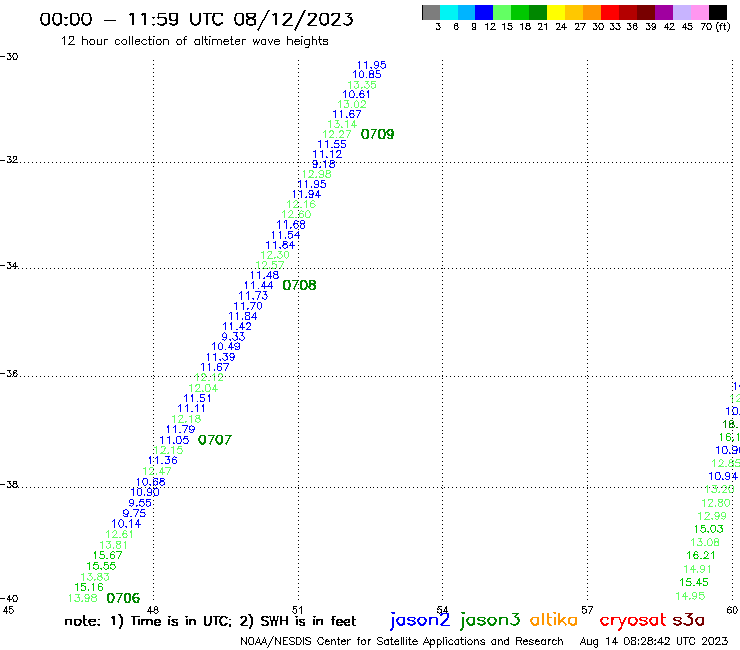Screen dimensions: 740x650
Task: Click the wave height value '9.33'
Action: 233,337
